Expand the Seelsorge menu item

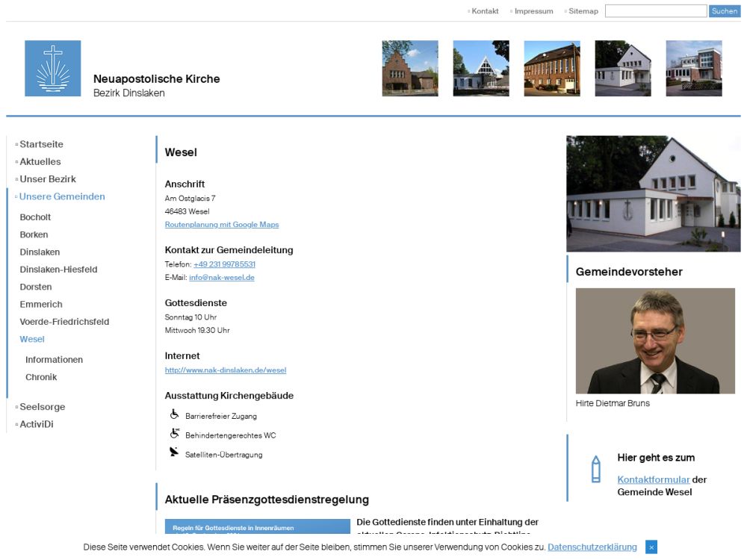(42, 407)
